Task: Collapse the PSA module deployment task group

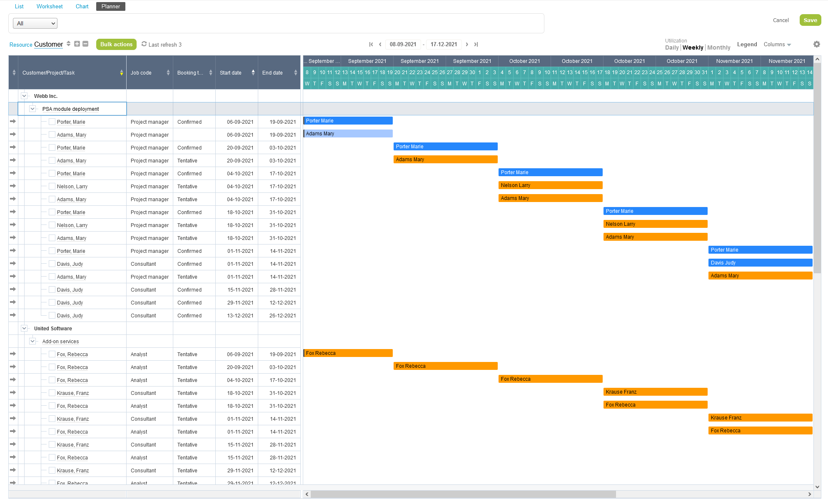Action: (32, 108)
